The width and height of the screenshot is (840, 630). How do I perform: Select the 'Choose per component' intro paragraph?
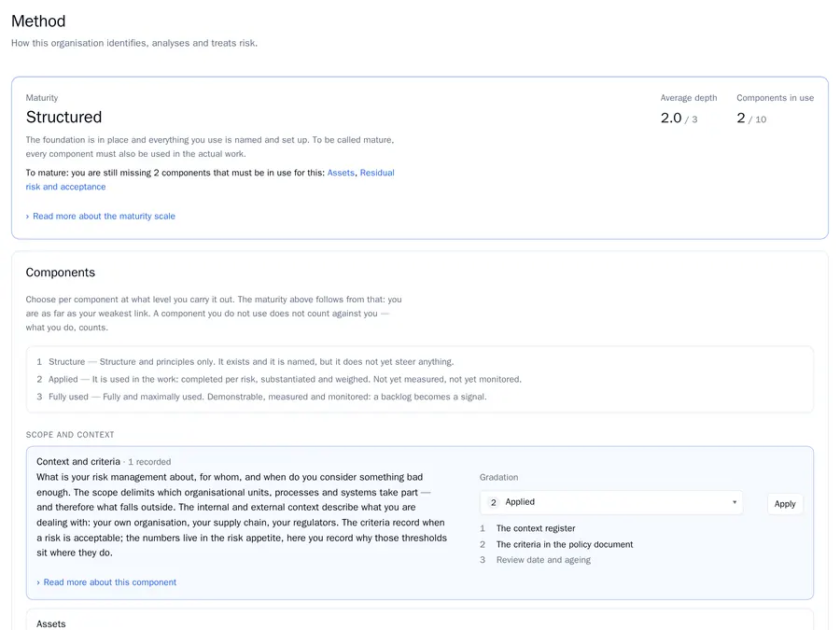pos(214,314)
